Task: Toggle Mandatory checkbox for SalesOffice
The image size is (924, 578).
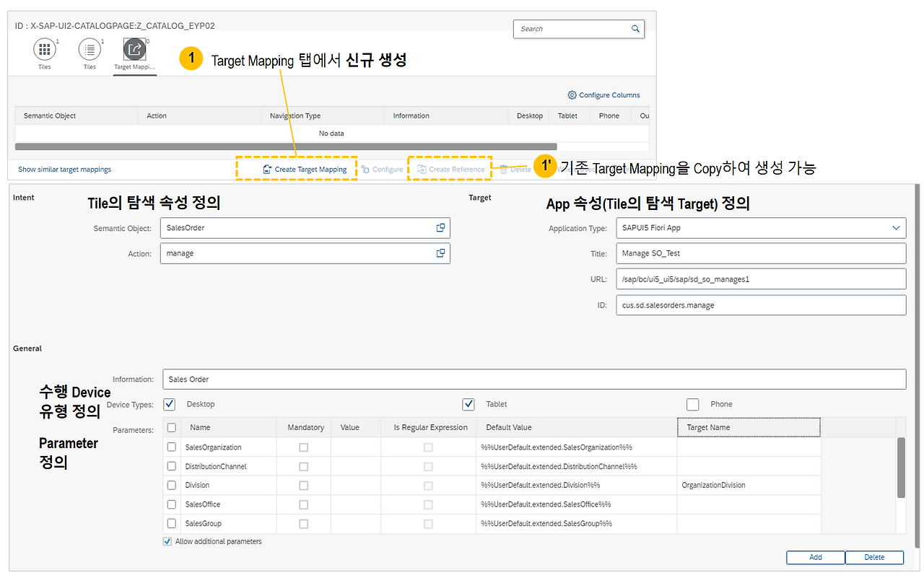Action: 303,504
